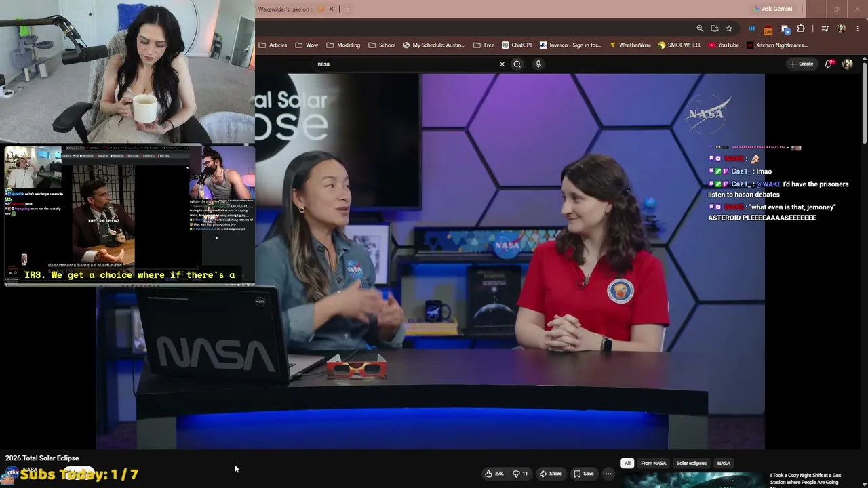Dislike the video with thumbs down

[521, 474]
